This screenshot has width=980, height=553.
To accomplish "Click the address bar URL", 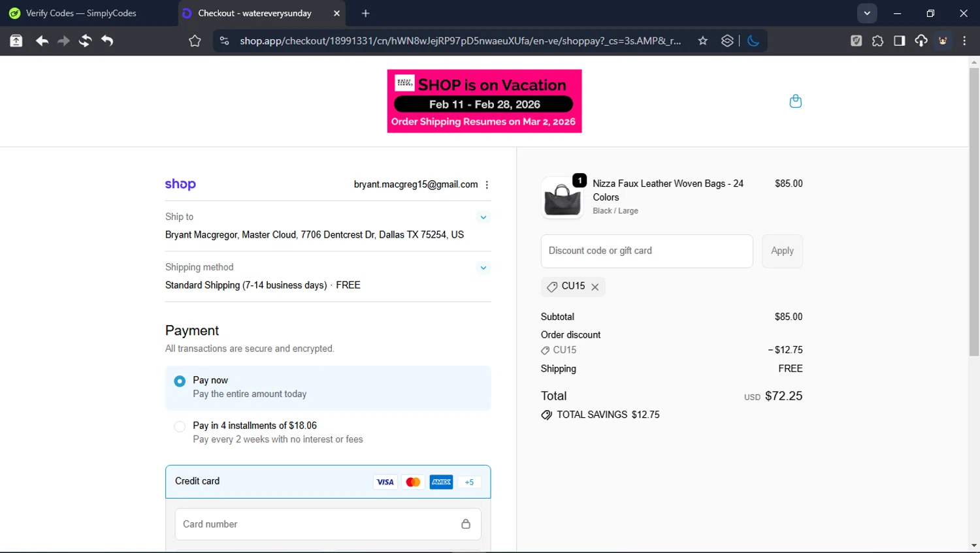I will click(x=460, y=40).
